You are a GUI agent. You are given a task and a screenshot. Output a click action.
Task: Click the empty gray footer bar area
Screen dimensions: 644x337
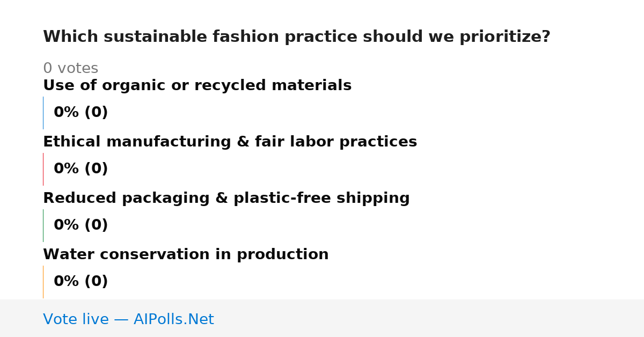pyautogui.click(x=429, y=318)
